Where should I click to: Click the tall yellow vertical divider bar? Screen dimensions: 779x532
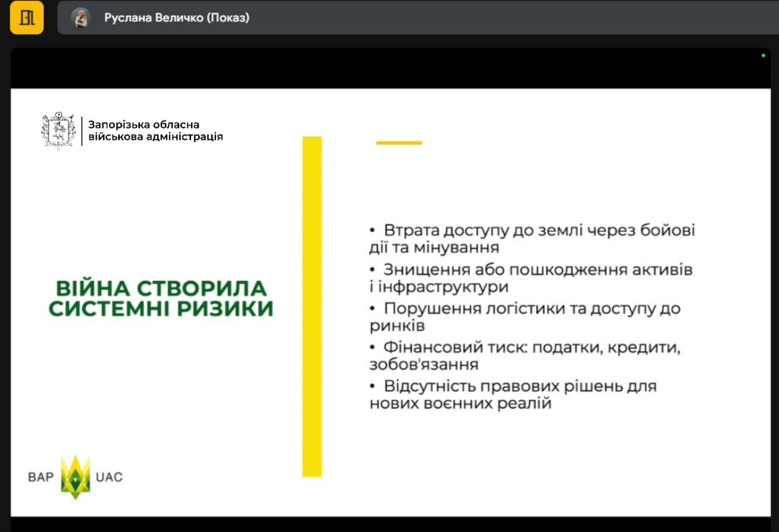point(312,306)
